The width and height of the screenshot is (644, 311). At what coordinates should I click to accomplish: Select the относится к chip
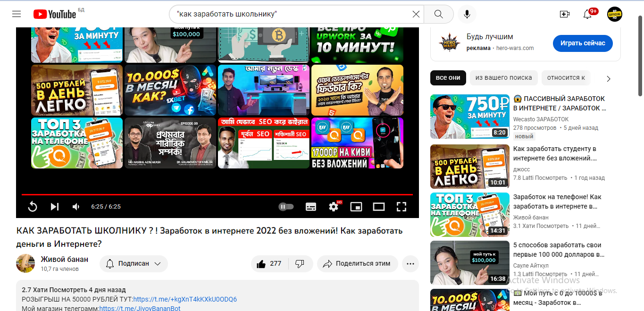[566, 78]
